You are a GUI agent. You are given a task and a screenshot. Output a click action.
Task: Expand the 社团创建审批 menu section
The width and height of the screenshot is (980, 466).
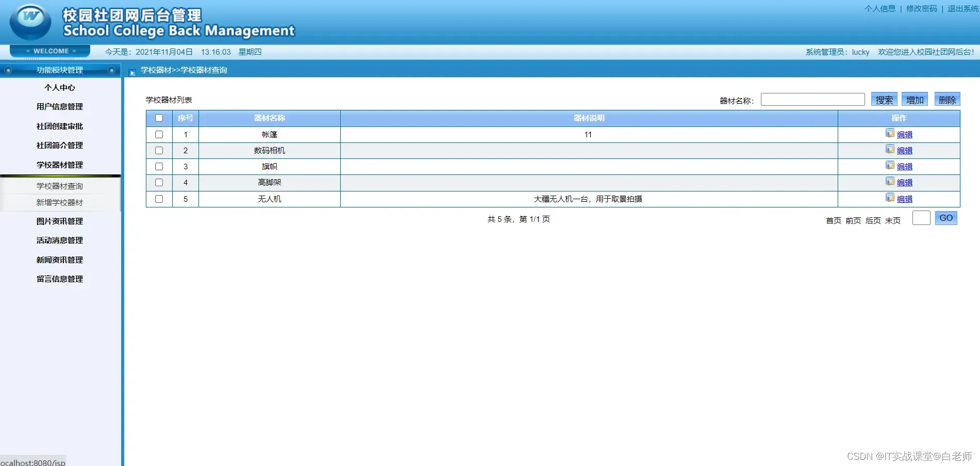click(x=60, y=126)
